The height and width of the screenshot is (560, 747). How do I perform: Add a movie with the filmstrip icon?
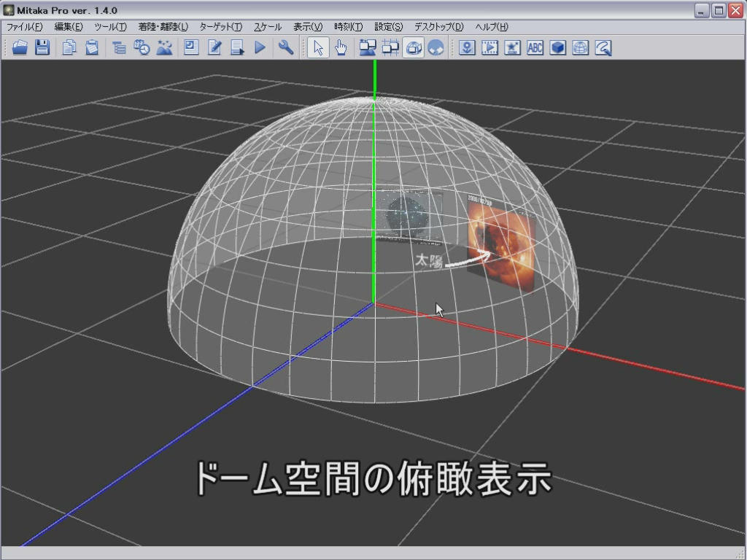point(489,47)
